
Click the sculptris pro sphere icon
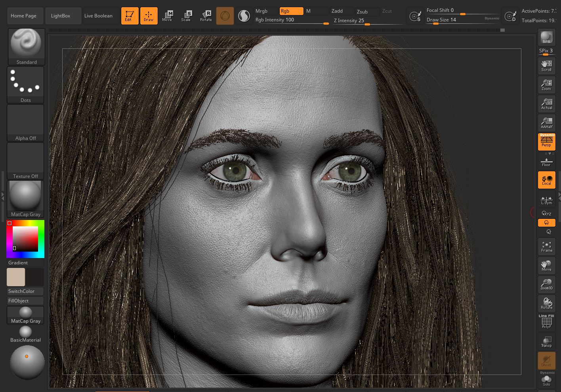[x=244, y=16]
